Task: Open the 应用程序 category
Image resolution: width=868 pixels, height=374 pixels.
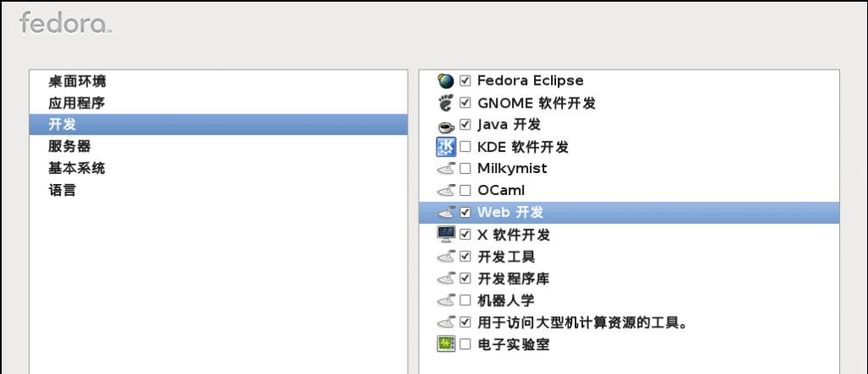Action: point(76,103)
